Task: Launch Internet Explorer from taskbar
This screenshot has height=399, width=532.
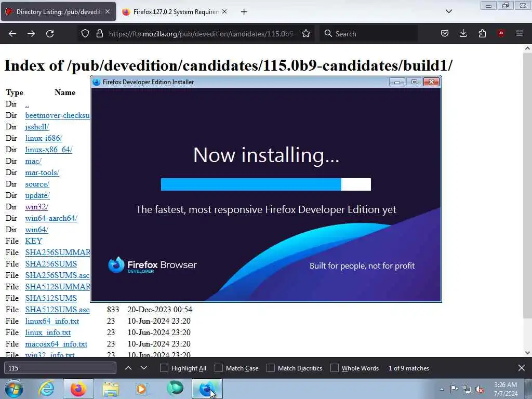Action: [46, 389]
